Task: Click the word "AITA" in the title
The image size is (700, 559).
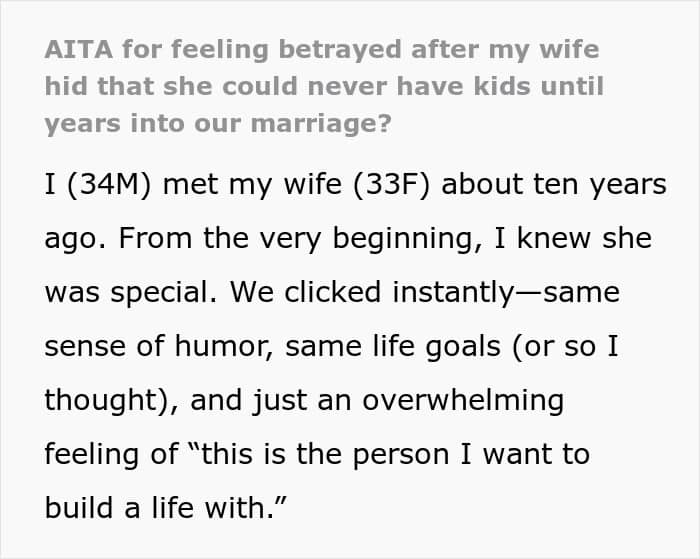Action: pos(79,50)
